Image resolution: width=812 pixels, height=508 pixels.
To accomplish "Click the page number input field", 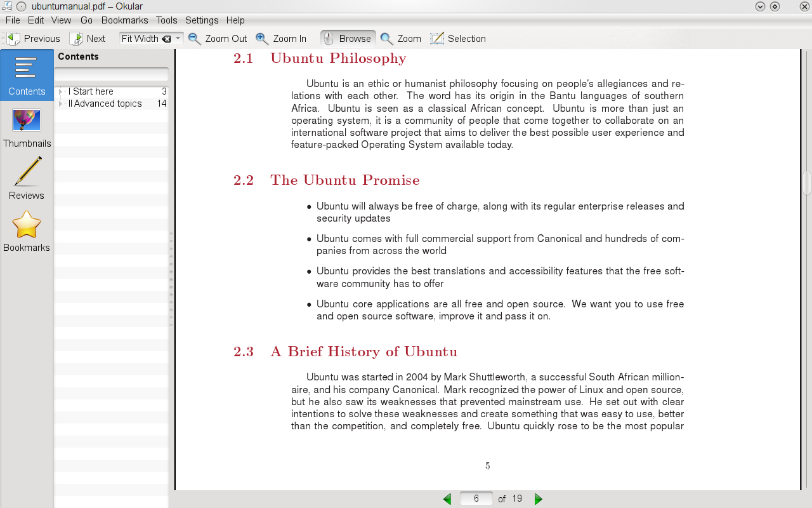I will tap(476, 499).
